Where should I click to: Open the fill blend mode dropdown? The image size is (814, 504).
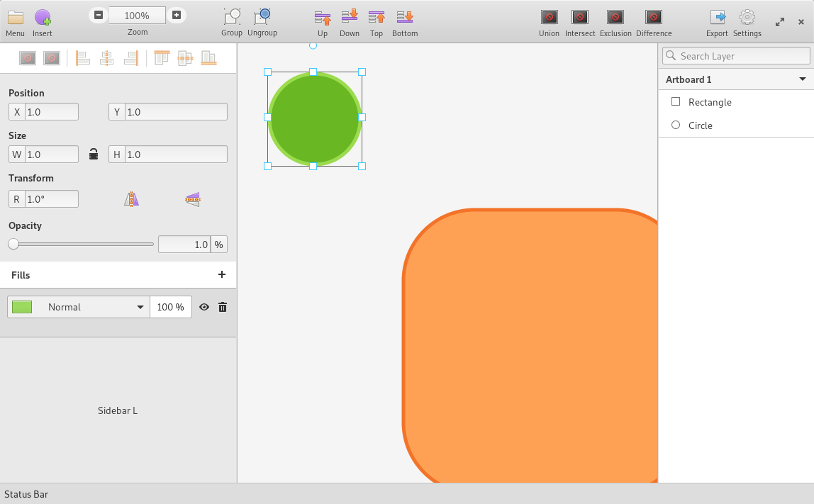(x=91, y=307)
